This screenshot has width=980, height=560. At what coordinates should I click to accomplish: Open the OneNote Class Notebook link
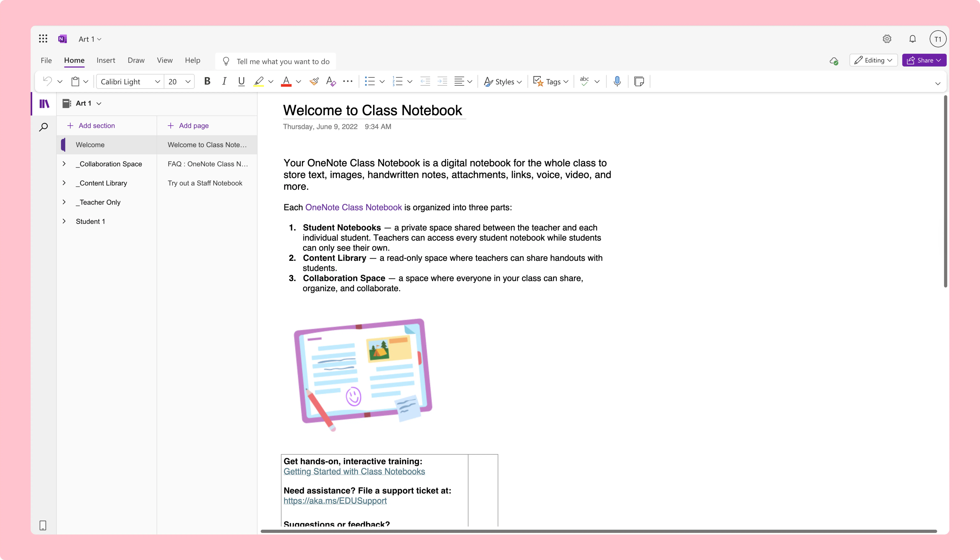tap(353, 207)
